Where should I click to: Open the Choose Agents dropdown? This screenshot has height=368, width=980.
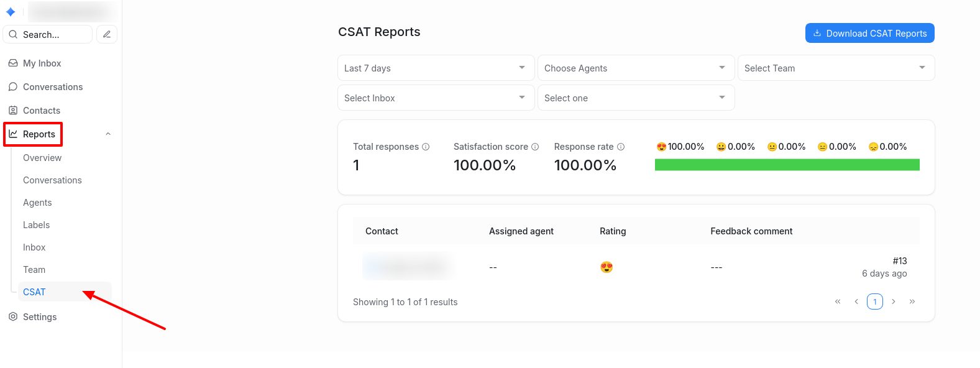[635, 68]
